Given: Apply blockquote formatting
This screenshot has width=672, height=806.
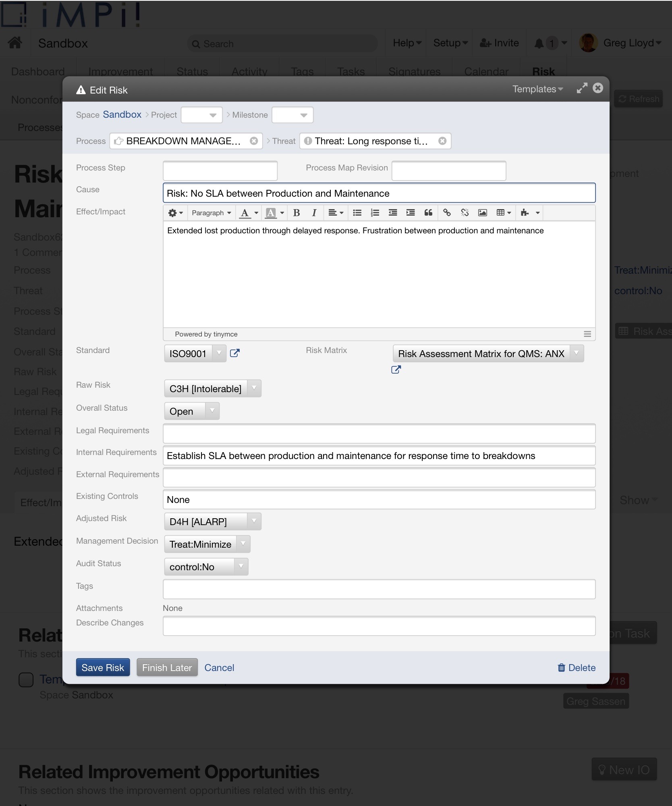Looking at the screenshot, I should 428,213.
